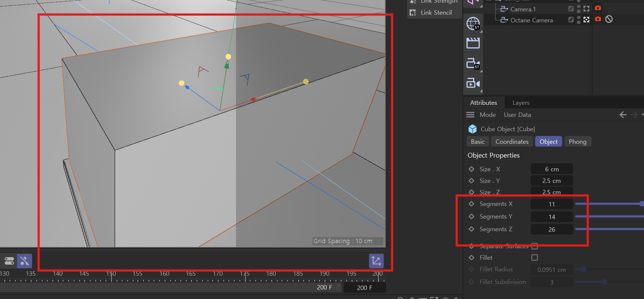
Task: Click the camera ST icon in side palette
Action: point(473,63)
